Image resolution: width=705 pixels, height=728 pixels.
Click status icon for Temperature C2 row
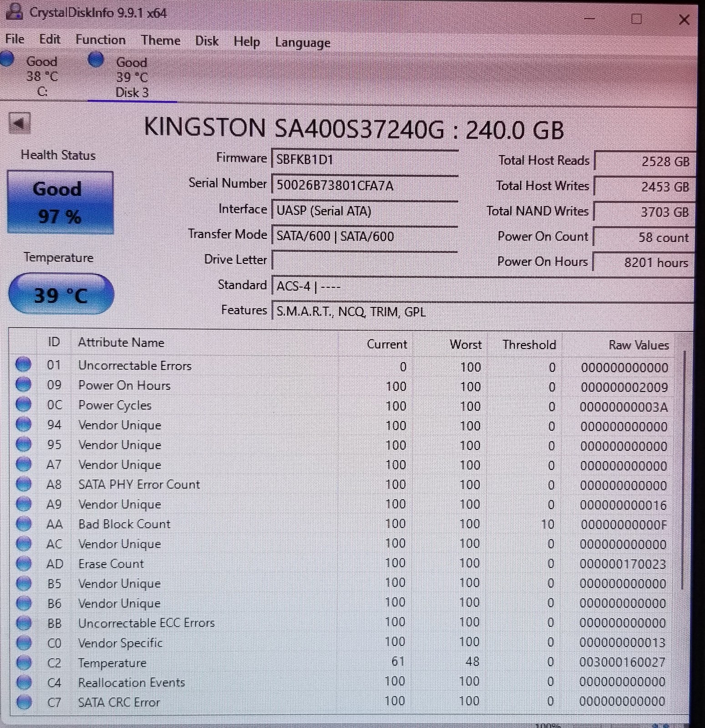pyautogui.click(x=23, y=662)
